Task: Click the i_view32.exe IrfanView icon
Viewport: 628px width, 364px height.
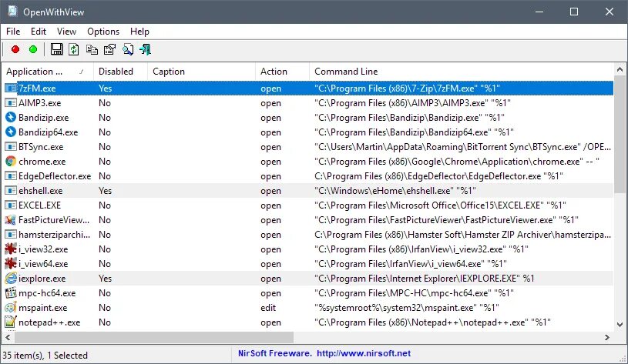Action: [11, 249]
